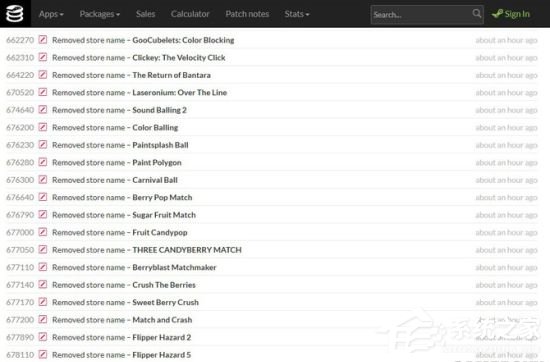Image resolution: width=550 pixels, height=362 pixels.
Task: Click edit icon beside Flipper Hazard 5
Action: [43, 355]
